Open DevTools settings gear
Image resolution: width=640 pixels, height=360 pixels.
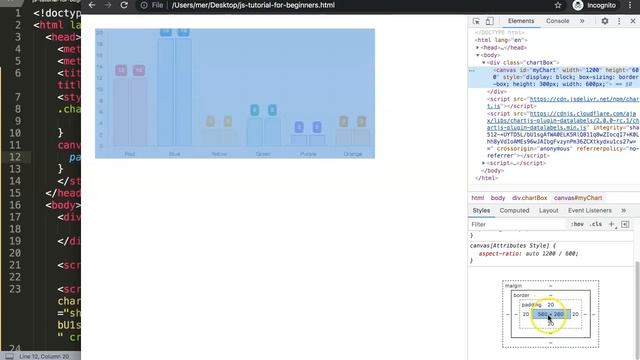pyautogui.click(x=605, y=21)
